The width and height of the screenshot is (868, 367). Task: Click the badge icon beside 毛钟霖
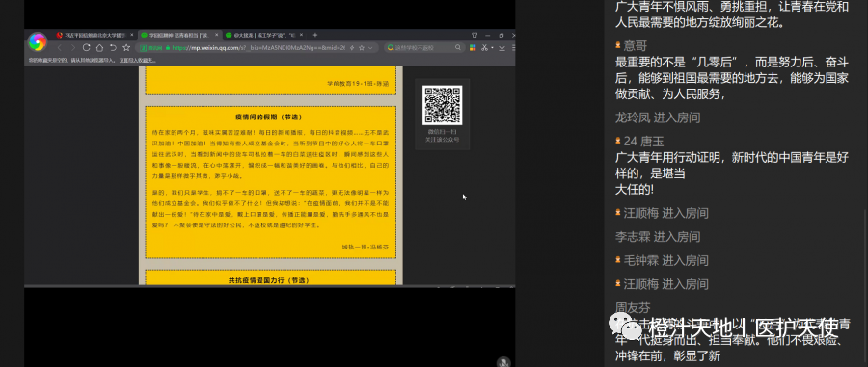(x=618, y=260)
